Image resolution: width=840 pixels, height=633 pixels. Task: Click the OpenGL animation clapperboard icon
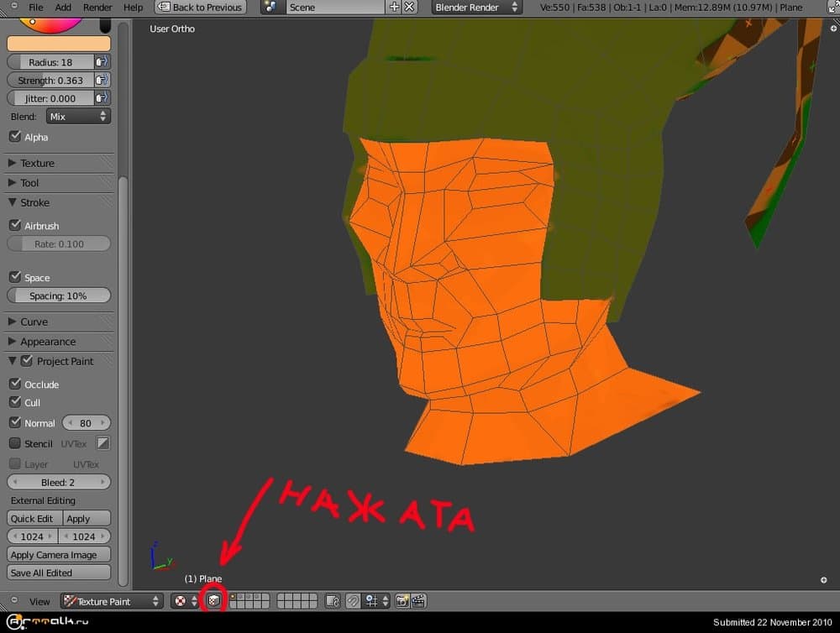[x=417, y=601]
